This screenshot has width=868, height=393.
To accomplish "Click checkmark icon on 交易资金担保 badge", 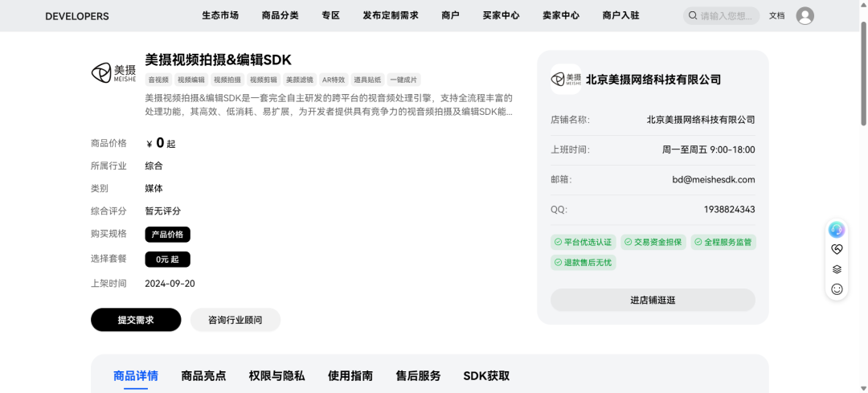I will coord(628,243).
